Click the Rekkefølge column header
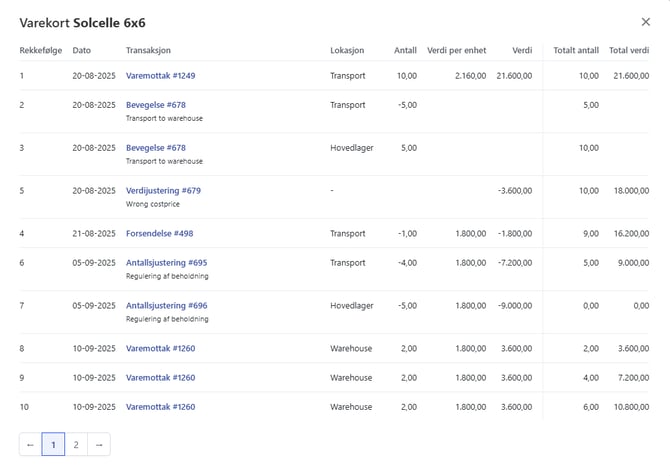The image size is (670, 476). (x=40, y=49)
